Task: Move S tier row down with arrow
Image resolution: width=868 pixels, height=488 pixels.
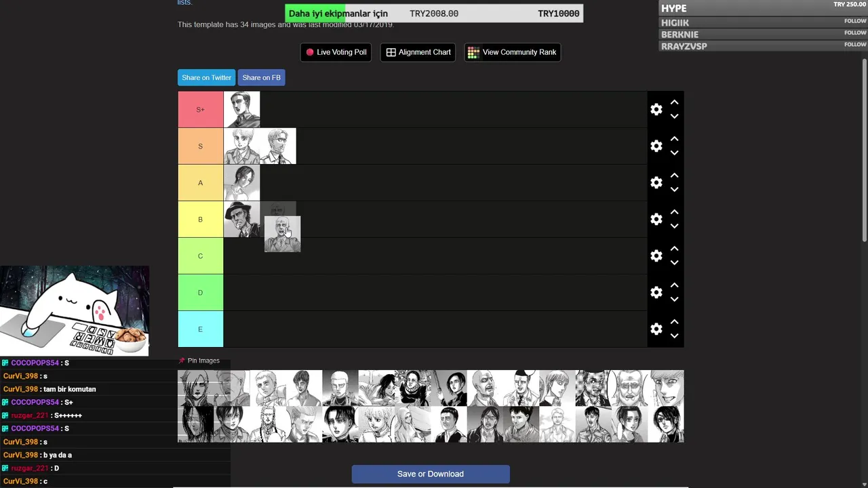Action: tap(674, 153)
